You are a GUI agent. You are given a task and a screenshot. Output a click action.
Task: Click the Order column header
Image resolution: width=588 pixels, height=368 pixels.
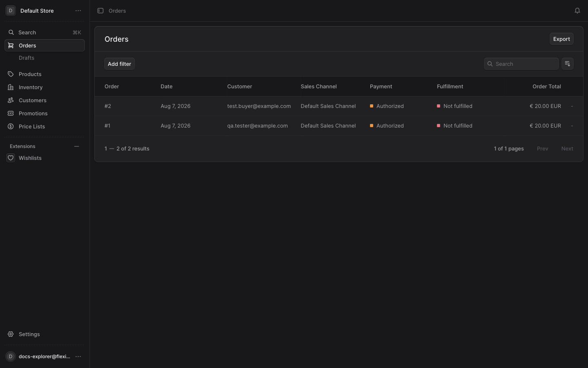(x=112, y=86)
